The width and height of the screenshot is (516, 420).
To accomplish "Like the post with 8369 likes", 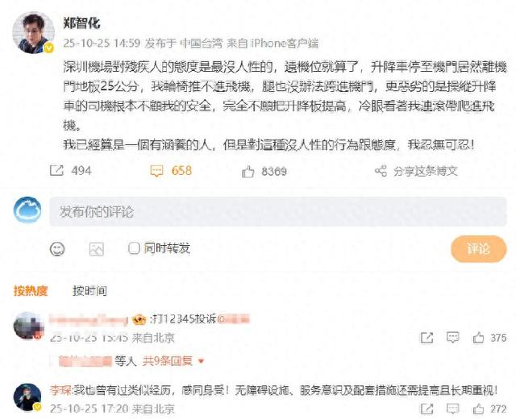I will tap(248, 172).
